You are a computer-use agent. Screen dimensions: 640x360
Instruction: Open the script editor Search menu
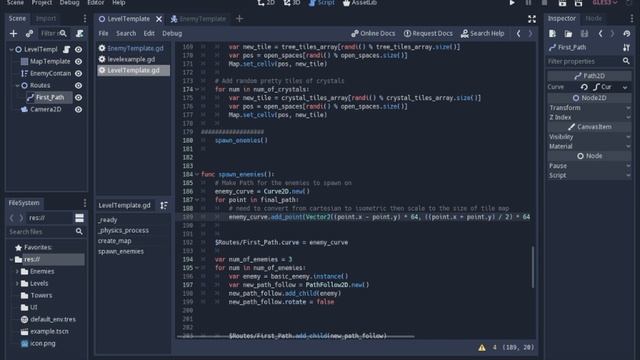tap(126, 33)
